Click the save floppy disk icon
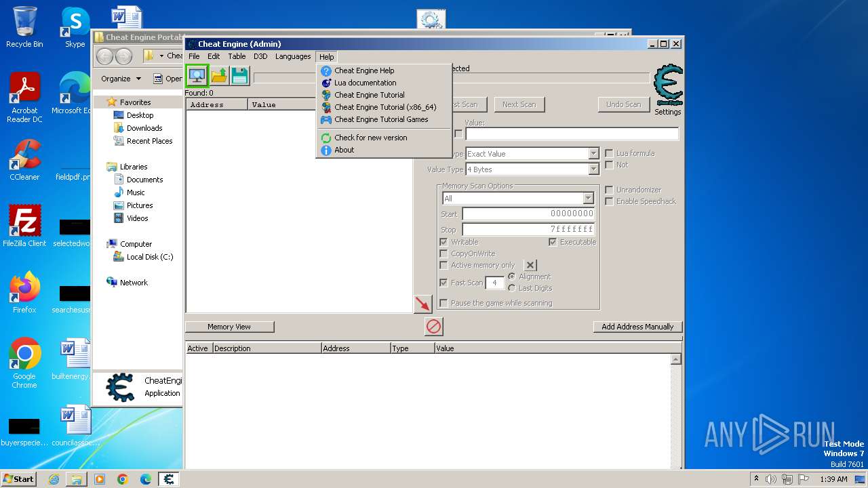 (x=240, y=75)
